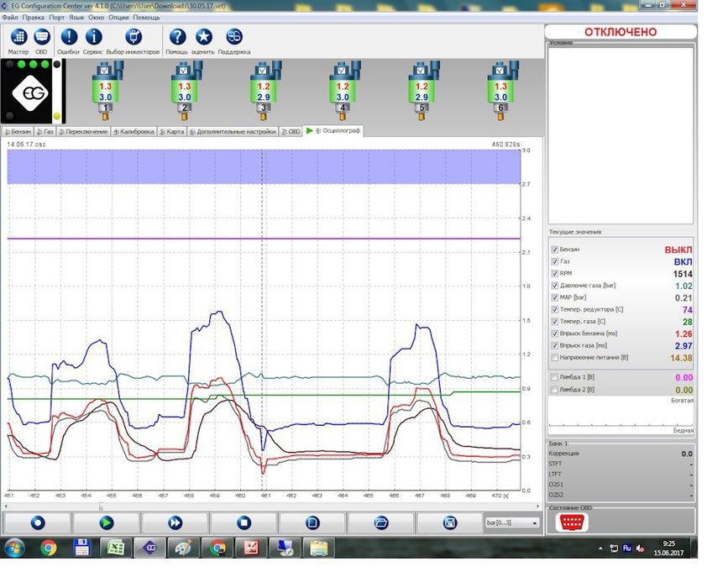Open Выбор инжекторов injector selection
Image resolution: width=728 pixels, height=588 pixels.
click(x=134, y=38)
